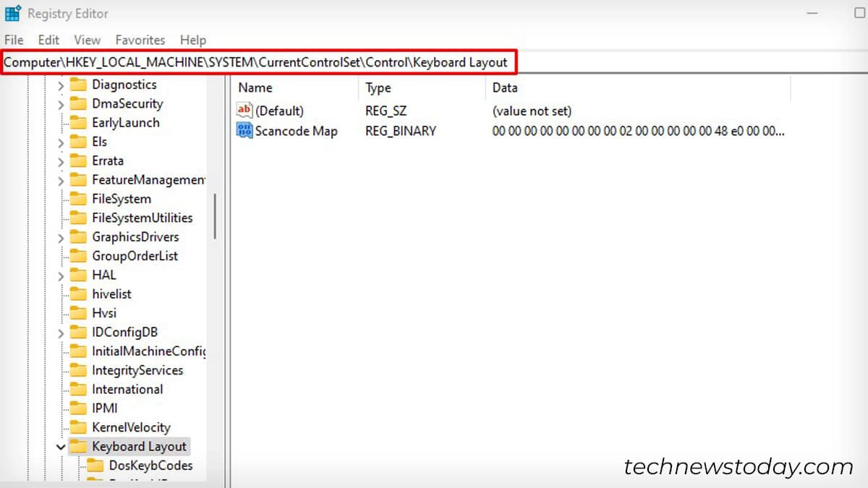The image size is (868, 488).
Task: Select the GroupOrderList tree label
Action: (x=135, y=256)
